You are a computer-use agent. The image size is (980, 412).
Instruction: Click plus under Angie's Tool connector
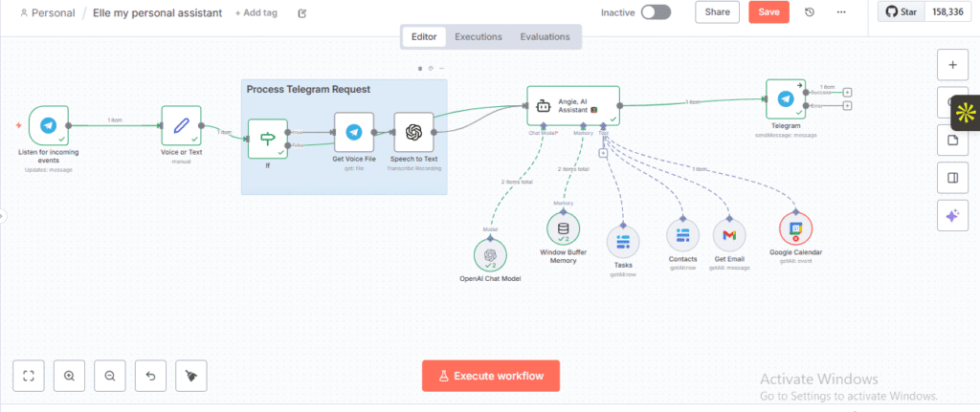point(603,153)
